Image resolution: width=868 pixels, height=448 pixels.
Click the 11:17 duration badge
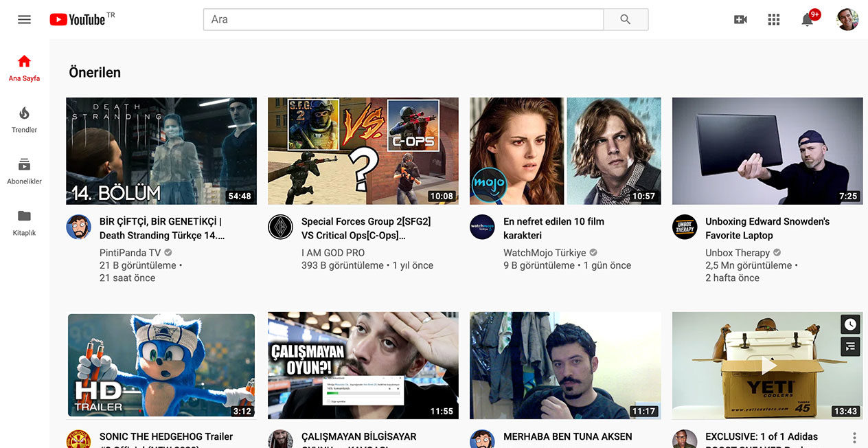click(x=643, y=411)
